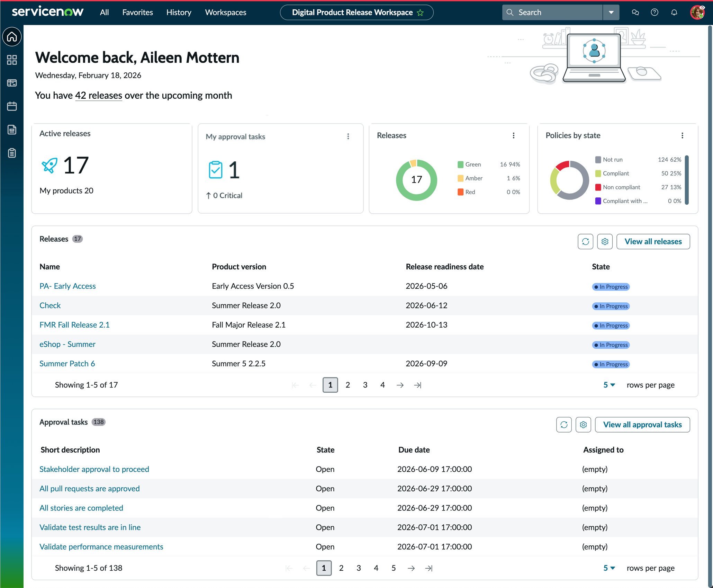
Task: Go to next page of Releases list
Action: (400, 385)
